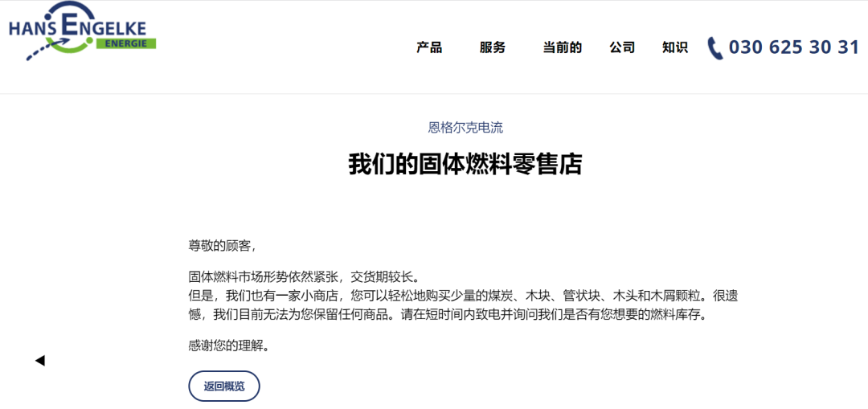Viewport: 868px width, 409px height.
Task: Open the 公司 menu
Action: click(622, 47)
